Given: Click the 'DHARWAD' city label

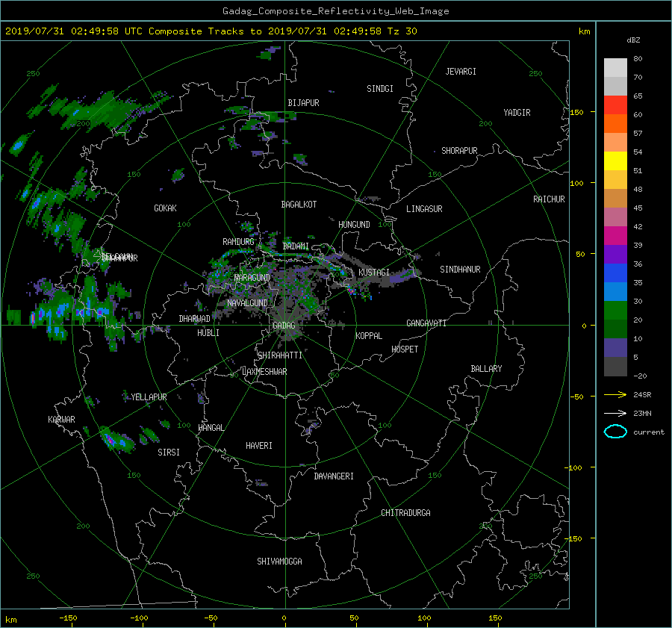Looking at the screenshot, I should tap(194, 319).
